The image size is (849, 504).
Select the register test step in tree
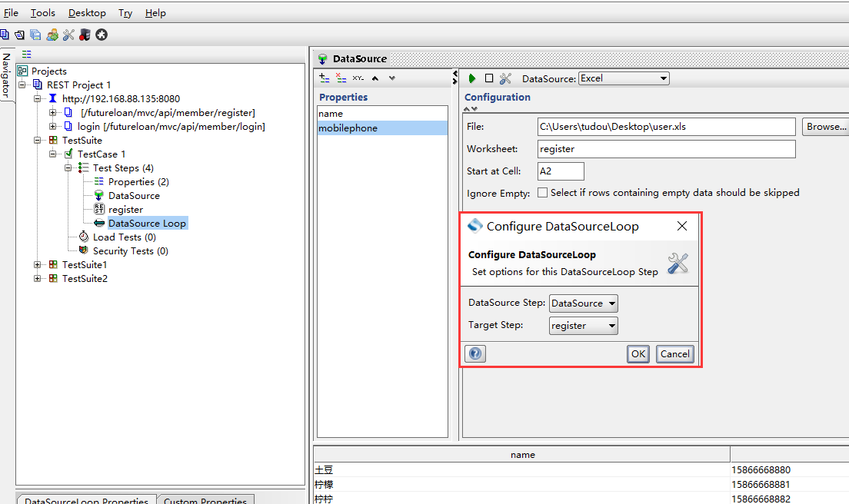125,210
